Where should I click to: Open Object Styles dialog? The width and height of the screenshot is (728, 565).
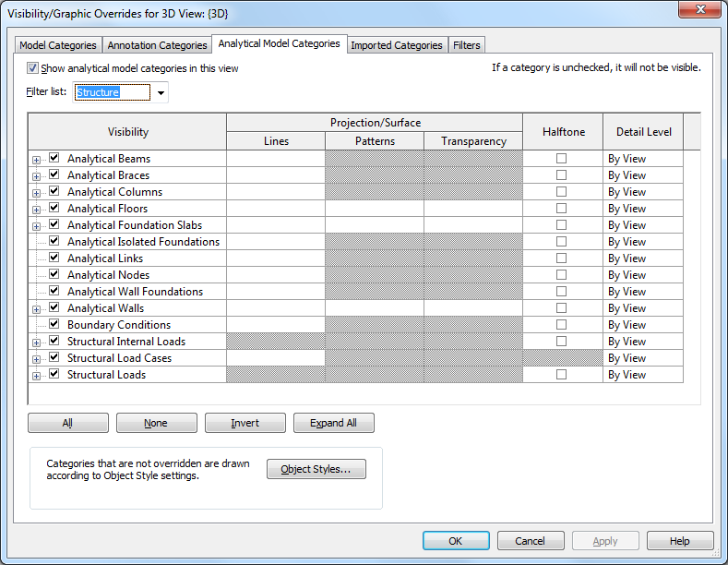click(316, 469)
